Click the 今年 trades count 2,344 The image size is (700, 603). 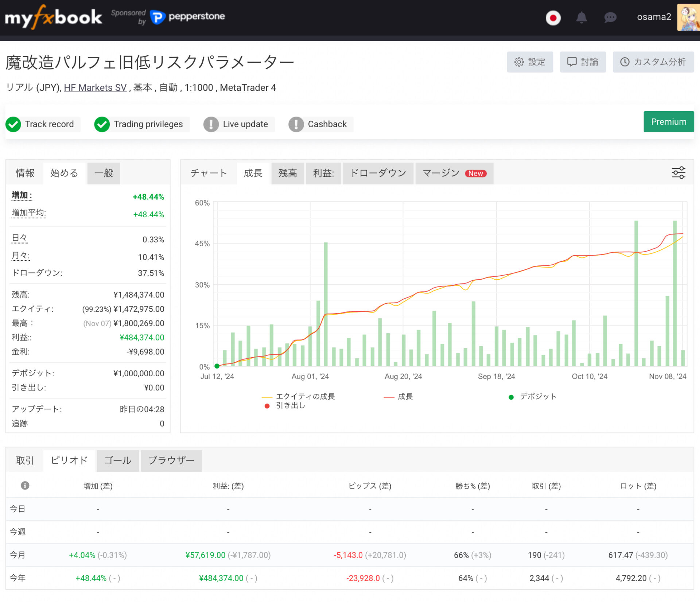(x=539, y=578)
